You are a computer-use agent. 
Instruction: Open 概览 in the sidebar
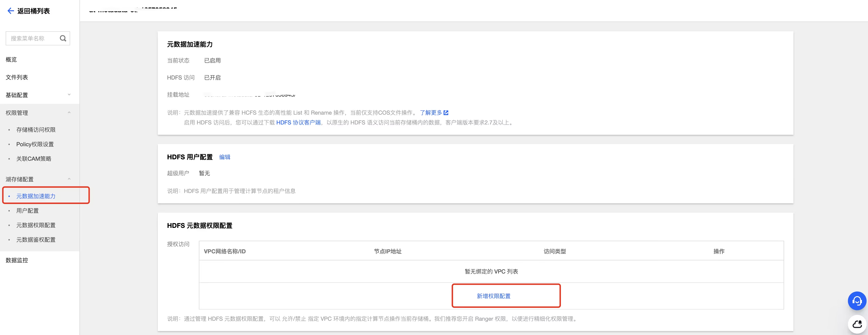tap(11, 59)
